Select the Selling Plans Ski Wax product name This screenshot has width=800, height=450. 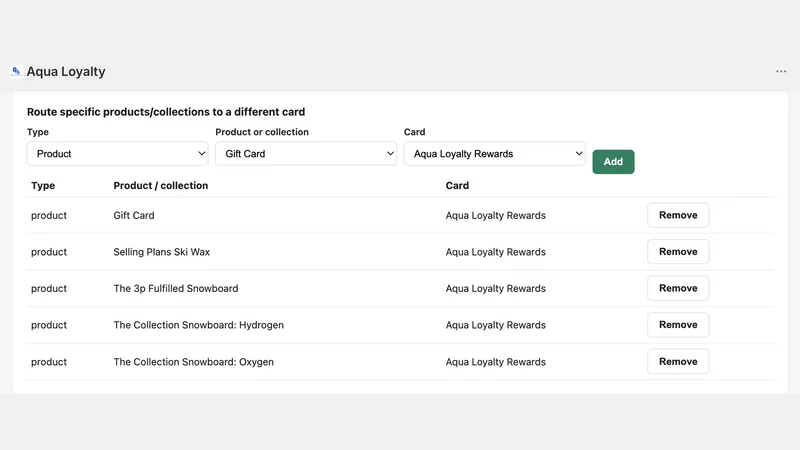tap(162, 252)
